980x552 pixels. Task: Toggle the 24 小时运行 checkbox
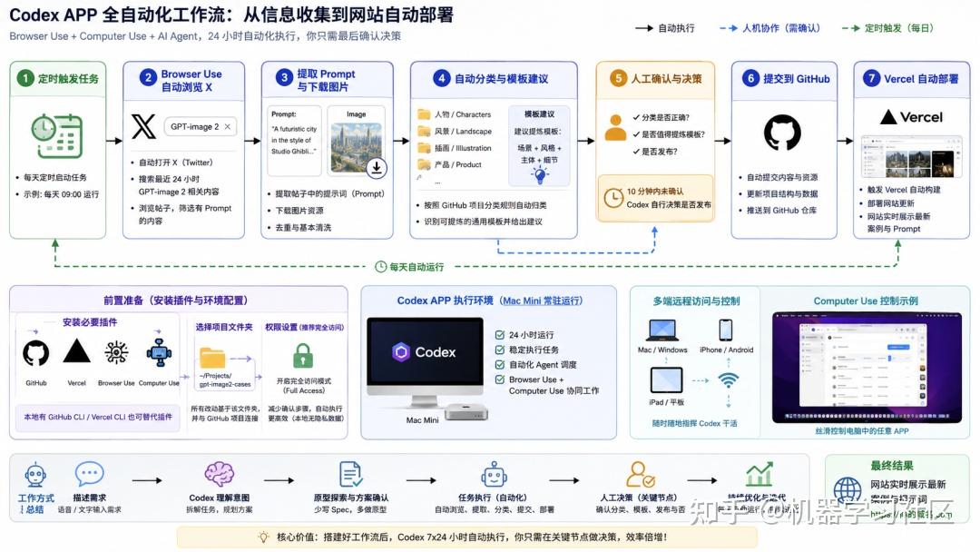tap(500, 334)
